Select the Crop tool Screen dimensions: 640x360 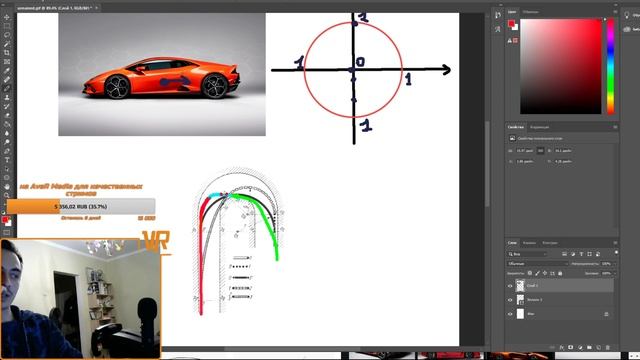(7, 53)
